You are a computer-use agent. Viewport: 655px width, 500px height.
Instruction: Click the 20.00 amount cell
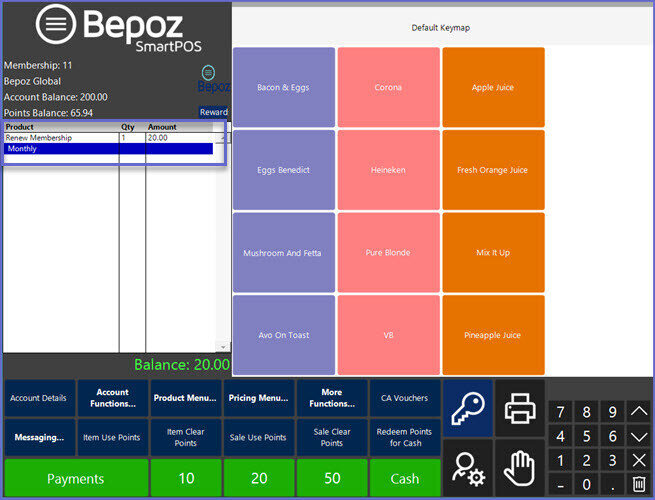tap(180, 138)
